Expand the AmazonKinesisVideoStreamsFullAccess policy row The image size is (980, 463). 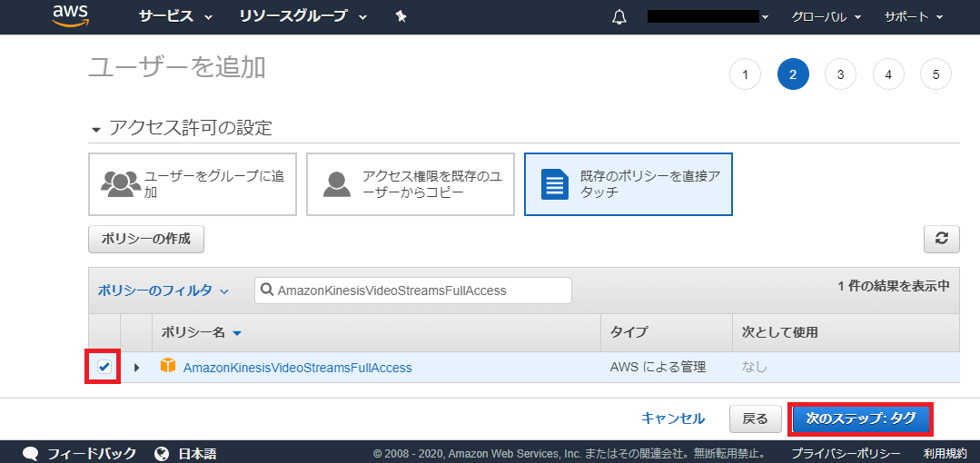[137, 368]
